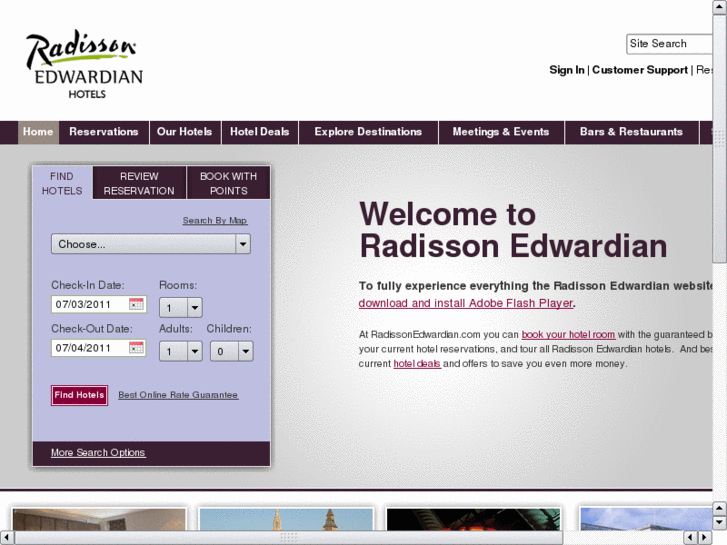Follow the download and install Adobe Flash Player link

point(466,303)
